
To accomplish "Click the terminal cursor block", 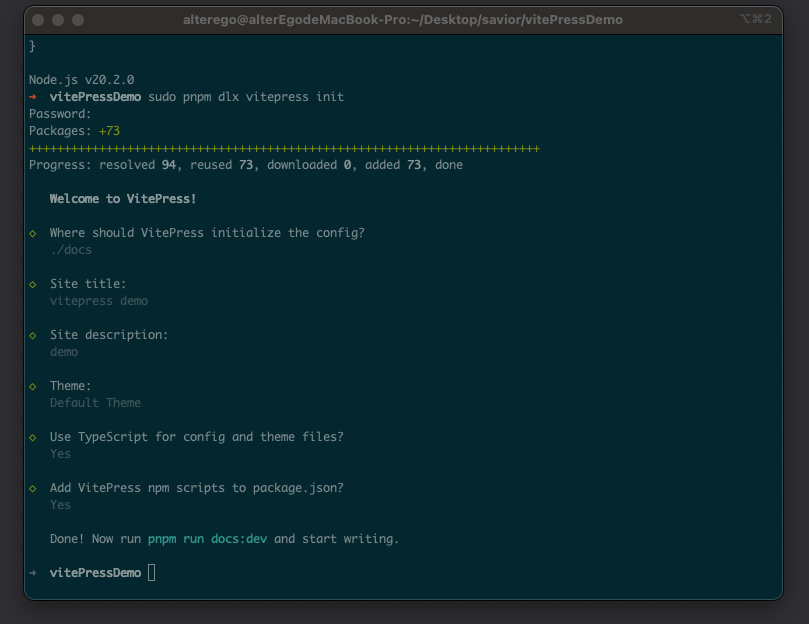I will [x=152, y=572].
